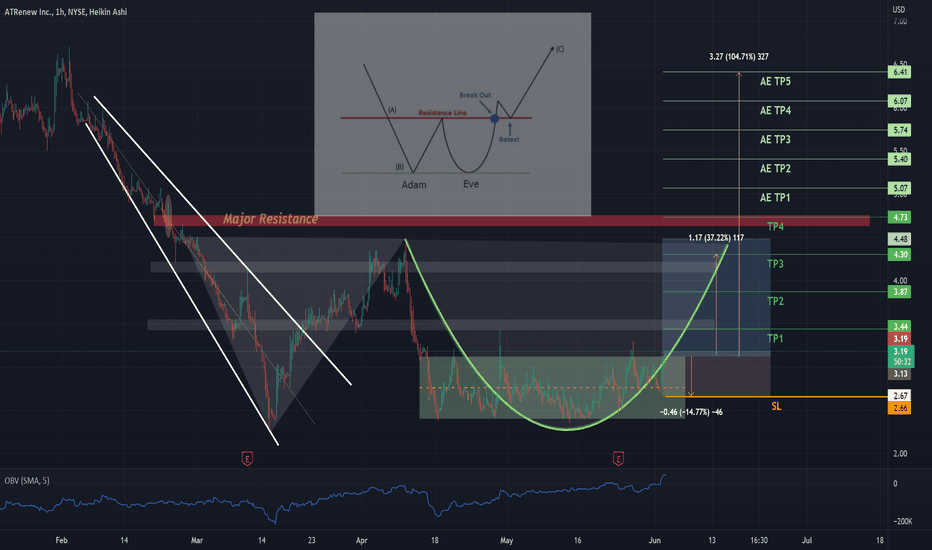Select the 5.07 price label

tap(899, 188)
